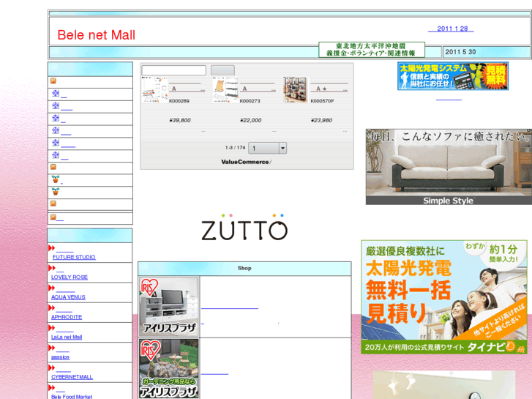Open the APHRODITE link
Image resolution: width=532 pixels, height=399 pixels.
(x=67, y=317)
